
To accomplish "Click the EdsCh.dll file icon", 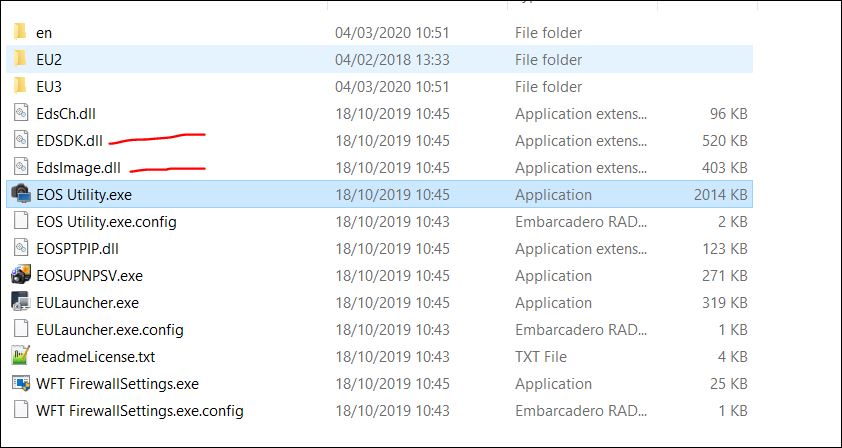I will pyautogui.click(x=20, y=113).
